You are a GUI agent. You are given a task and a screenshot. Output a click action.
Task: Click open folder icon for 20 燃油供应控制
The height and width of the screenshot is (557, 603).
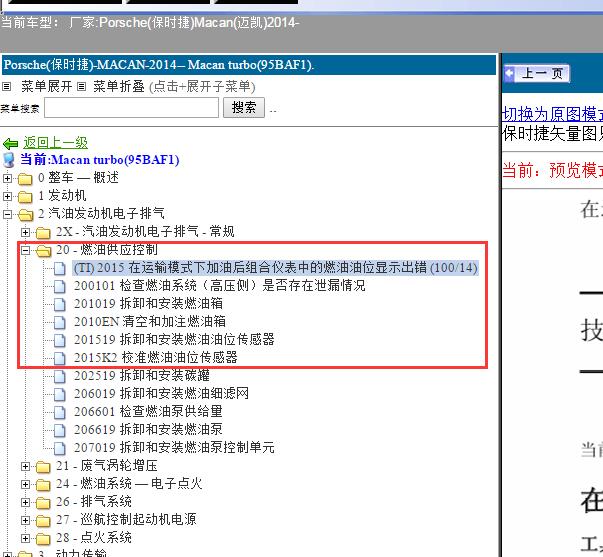pyautogui.click(x=43, y=250)
